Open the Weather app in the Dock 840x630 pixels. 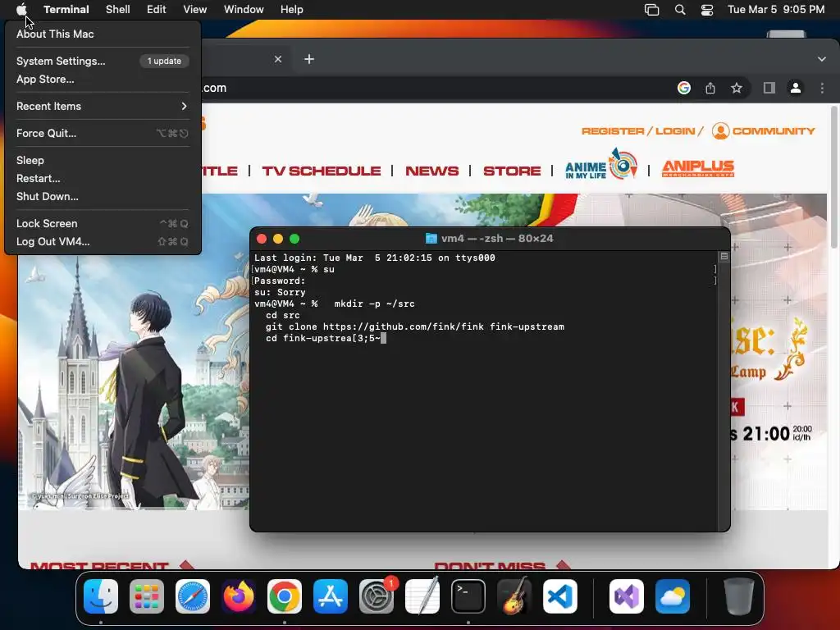coord(673,596)
